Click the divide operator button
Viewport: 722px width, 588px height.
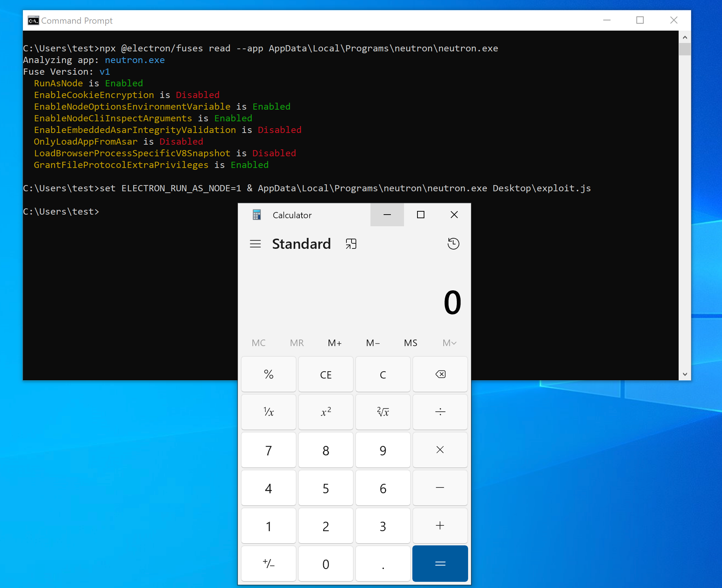440,412
